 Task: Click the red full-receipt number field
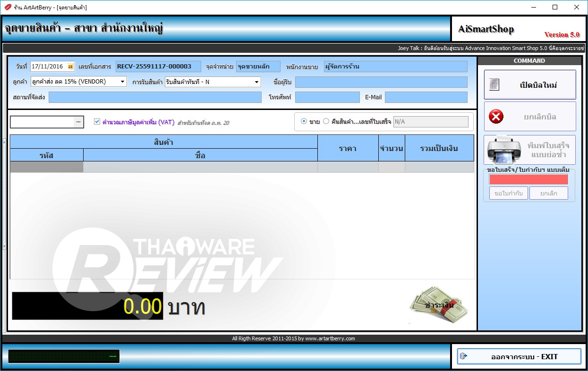tap(528, 179)
